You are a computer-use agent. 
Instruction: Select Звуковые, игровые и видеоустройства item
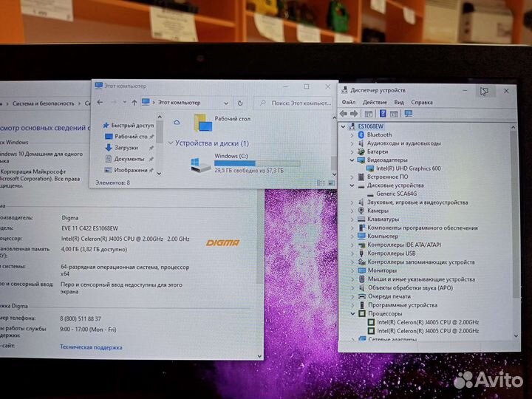[417, 202]
